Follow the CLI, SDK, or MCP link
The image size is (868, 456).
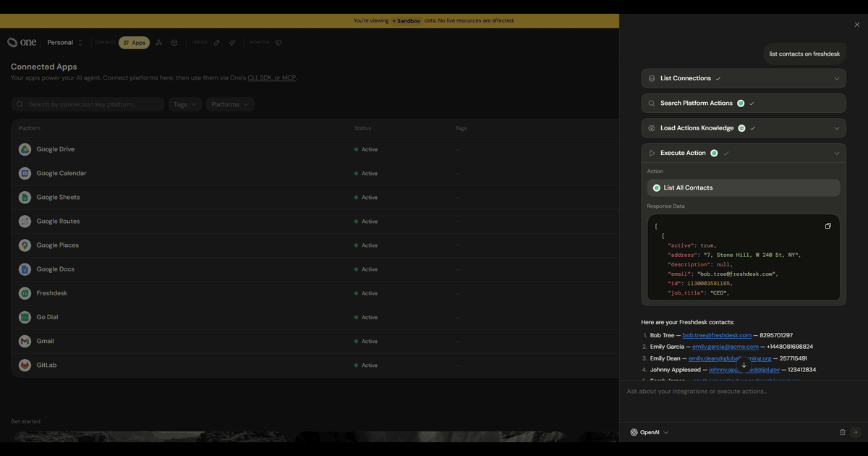point(271,77)
